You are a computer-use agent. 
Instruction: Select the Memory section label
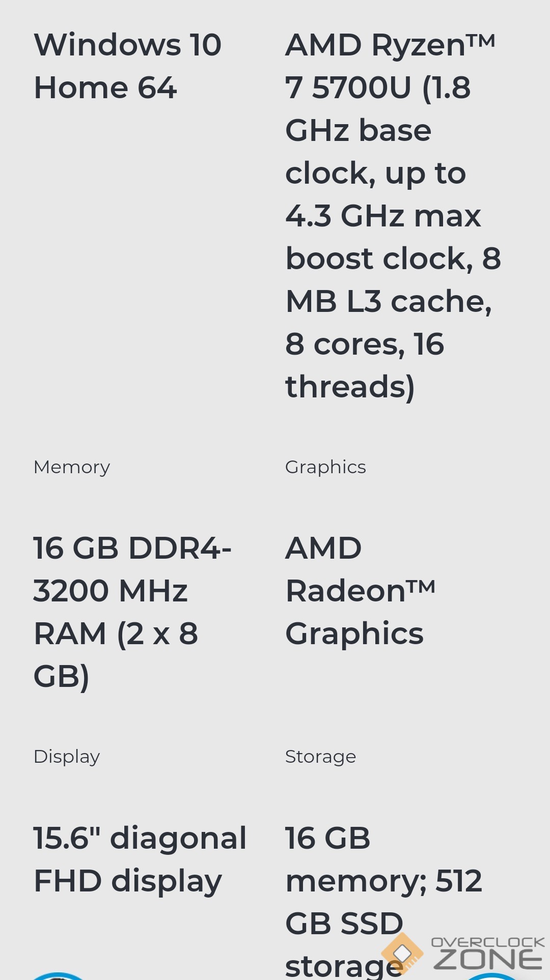tap(72, 467)
